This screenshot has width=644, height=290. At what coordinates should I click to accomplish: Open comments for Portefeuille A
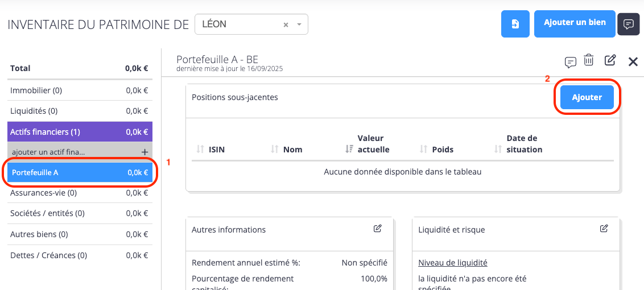[x=570, y=61]
